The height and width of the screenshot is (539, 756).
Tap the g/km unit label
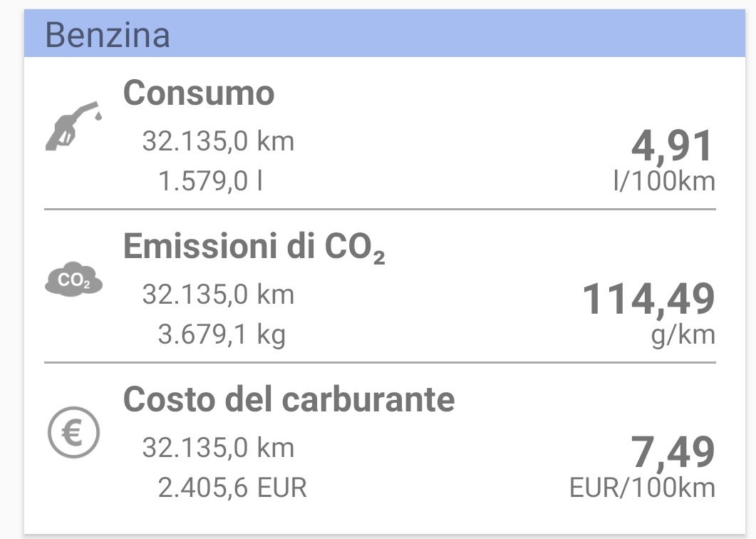coord(683,335)
